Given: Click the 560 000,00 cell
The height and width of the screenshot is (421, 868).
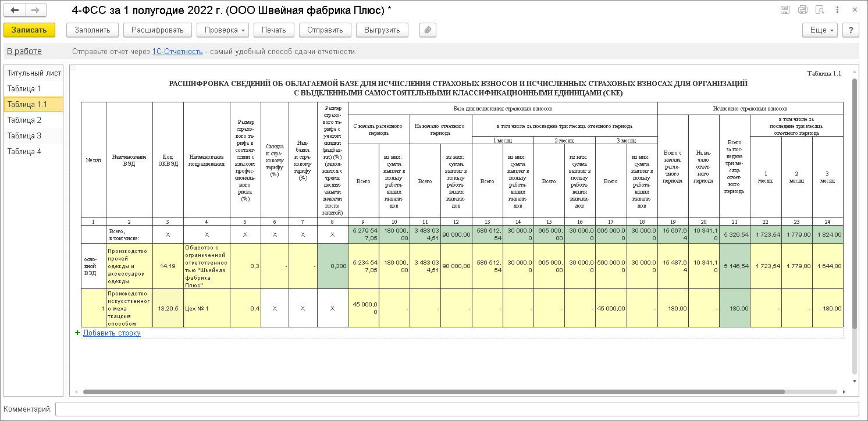Looking at the screenshot, I should coord(611,266).
